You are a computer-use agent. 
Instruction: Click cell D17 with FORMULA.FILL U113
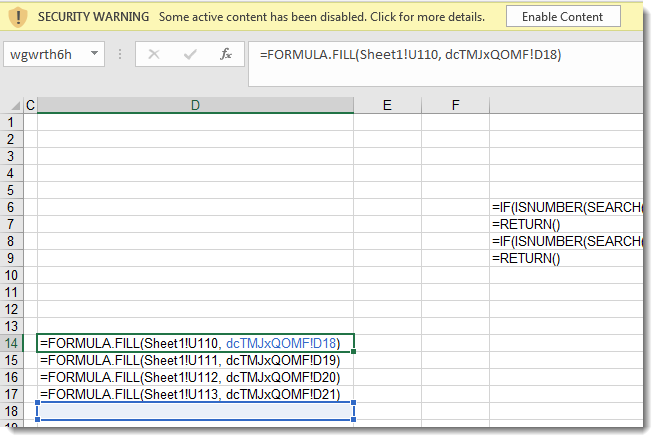coord(195,394)
